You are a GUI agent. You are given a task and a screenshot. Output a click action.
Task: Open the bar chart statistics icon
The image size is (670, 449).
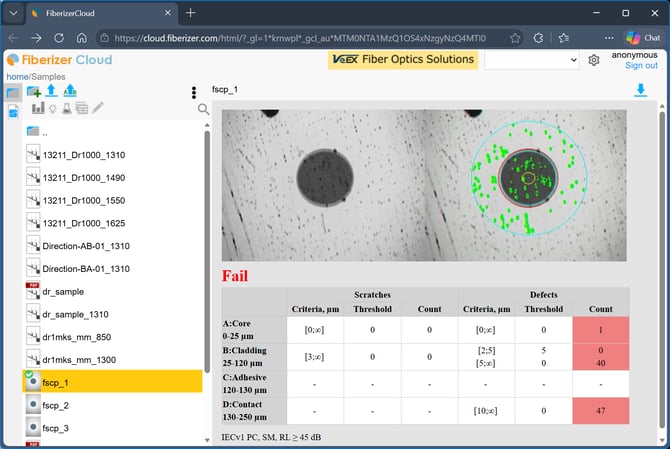[38, 108]
